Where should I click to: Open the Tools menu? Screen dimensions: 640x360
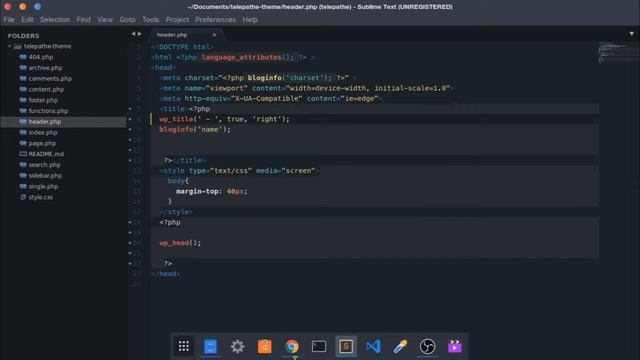(x=151, y=20)
